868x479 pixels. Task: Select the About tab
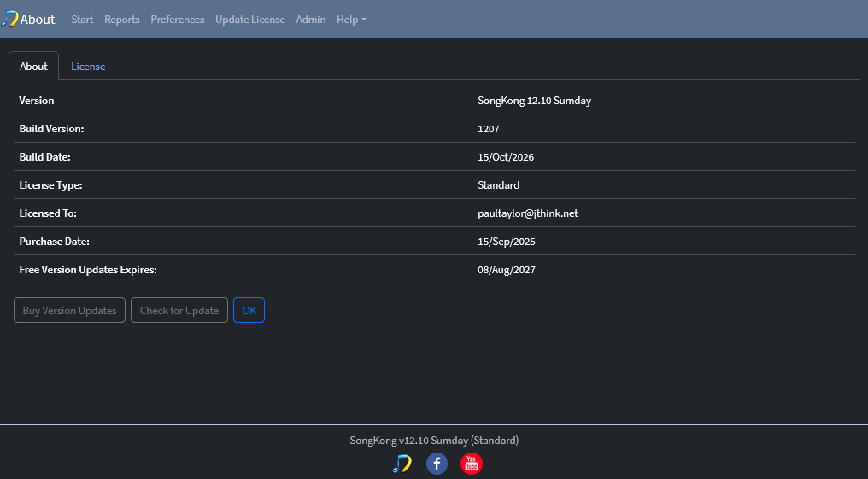[34, 67]
